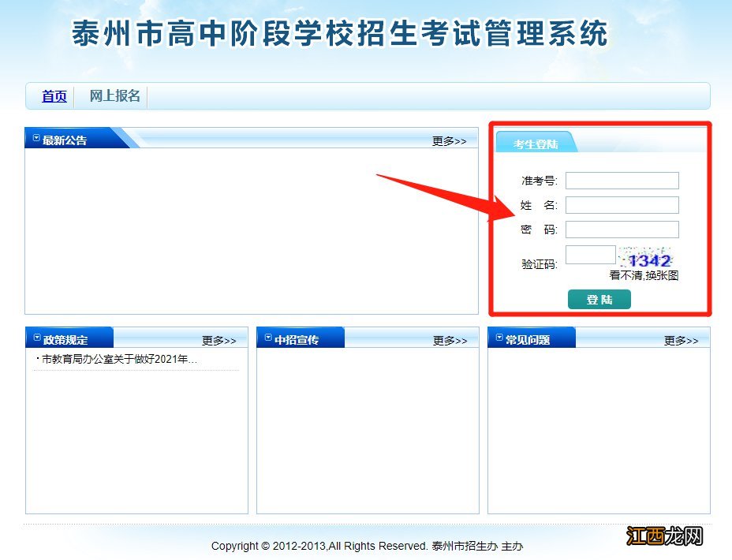Click the 常见问题 panel header icon
Viewport: 732px width, 560px height.
(x=499, y=338)
